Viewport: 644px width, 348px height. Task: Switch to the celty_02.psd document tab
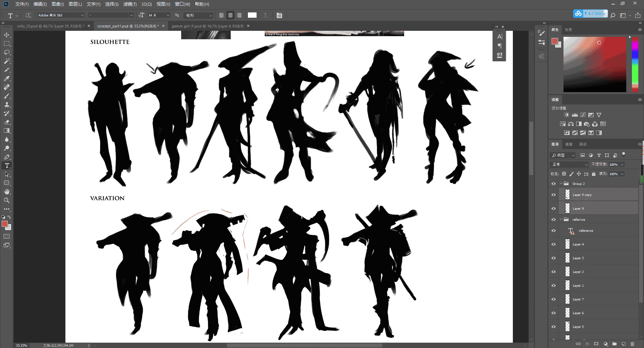click(51, 26)
